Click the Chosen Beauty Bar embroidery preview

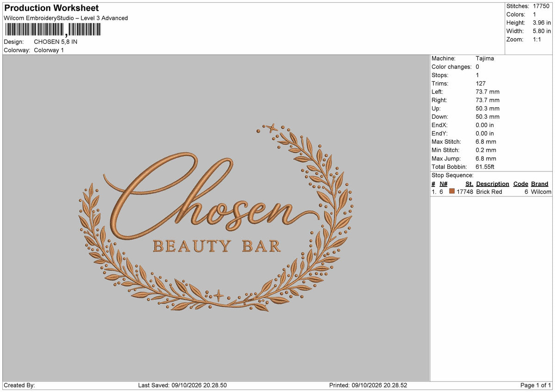[216, 217]
